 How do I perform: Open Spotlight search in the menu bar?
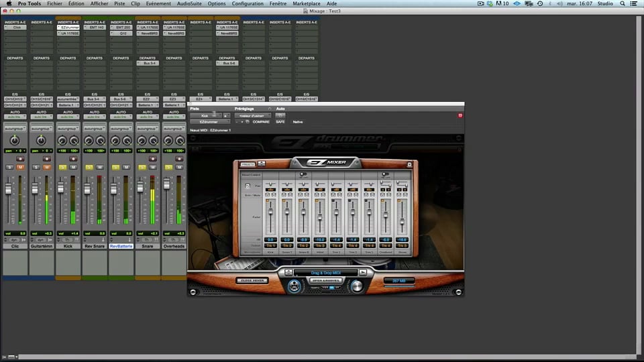(623, 3)
